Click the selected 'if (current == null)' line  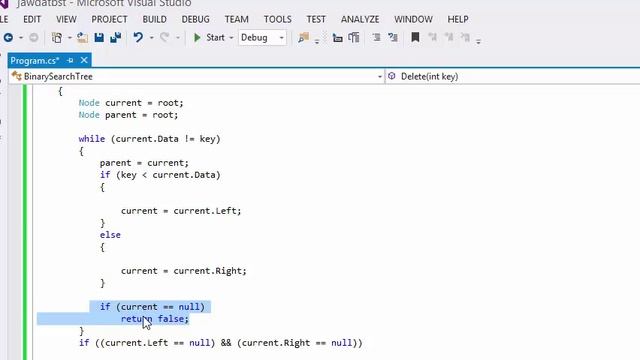tap(152, 307)
